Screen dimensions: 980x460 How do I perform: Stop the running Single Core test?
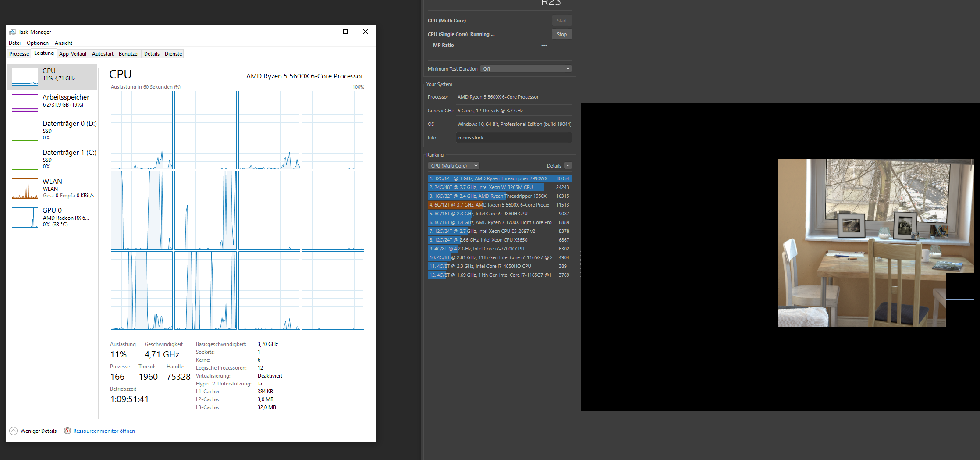click(562, 34)
